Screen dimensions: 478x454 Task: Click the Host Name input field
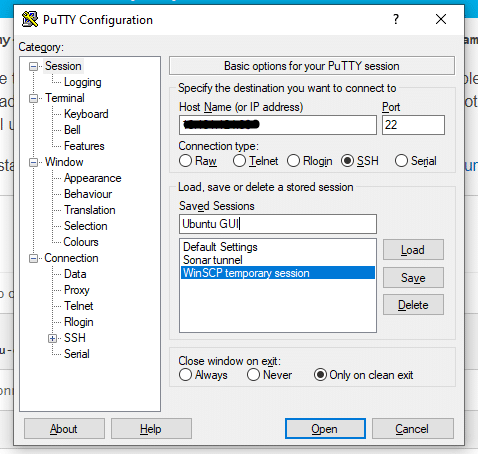coord(278,125)
